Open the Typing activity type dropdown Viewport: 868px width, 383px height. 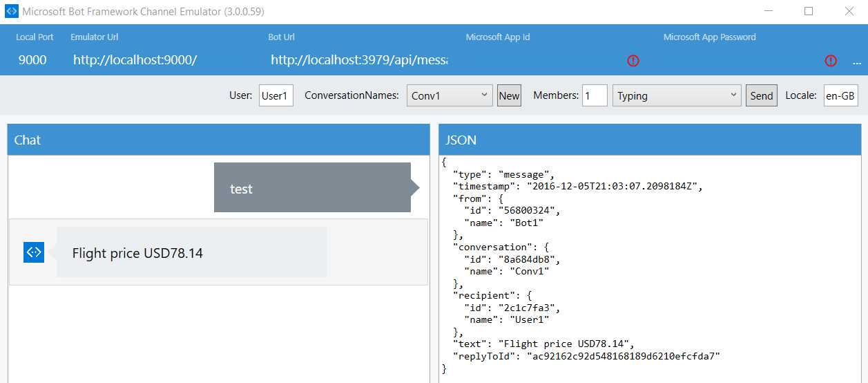click(677, 95)
